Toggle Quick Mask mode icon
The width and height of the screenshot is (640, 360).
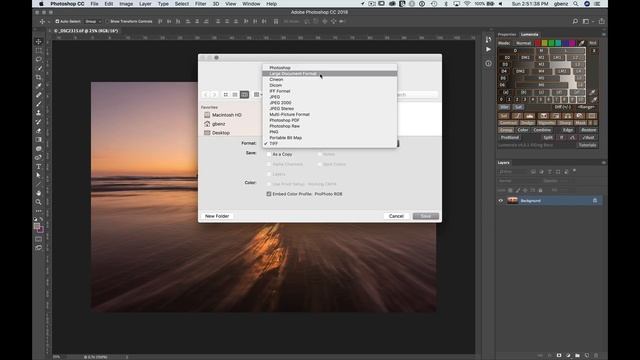(39, 239)
